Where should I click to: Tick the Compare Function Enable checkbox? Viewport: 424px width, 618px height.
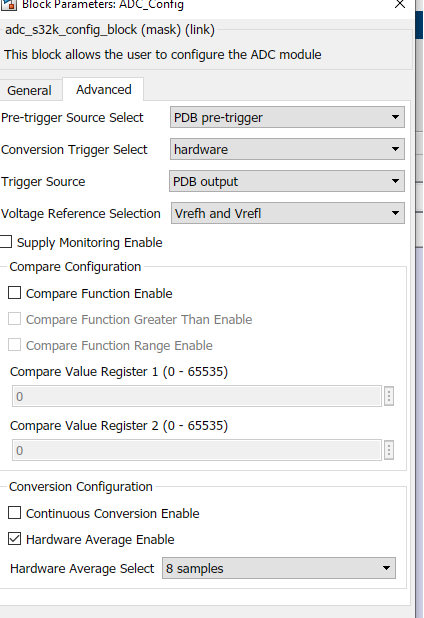[15, 293]
